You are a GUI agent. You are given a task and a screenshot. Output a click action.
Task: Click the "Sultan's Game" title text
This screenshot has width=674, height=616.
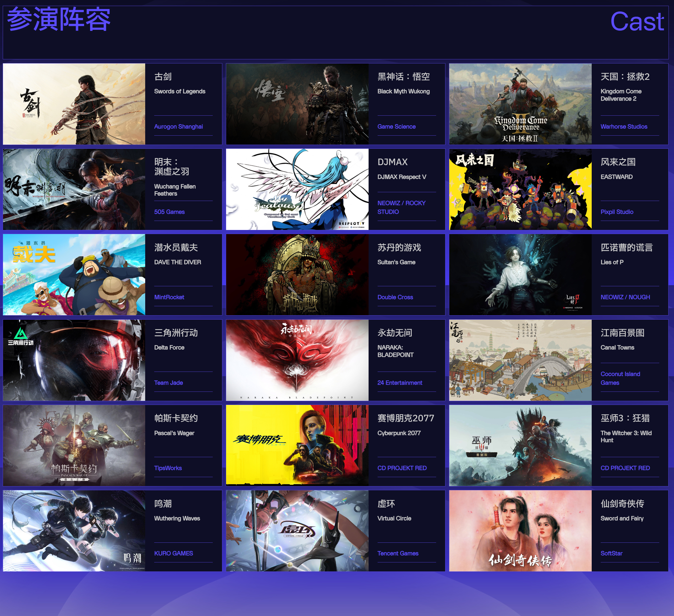(396, 262)
